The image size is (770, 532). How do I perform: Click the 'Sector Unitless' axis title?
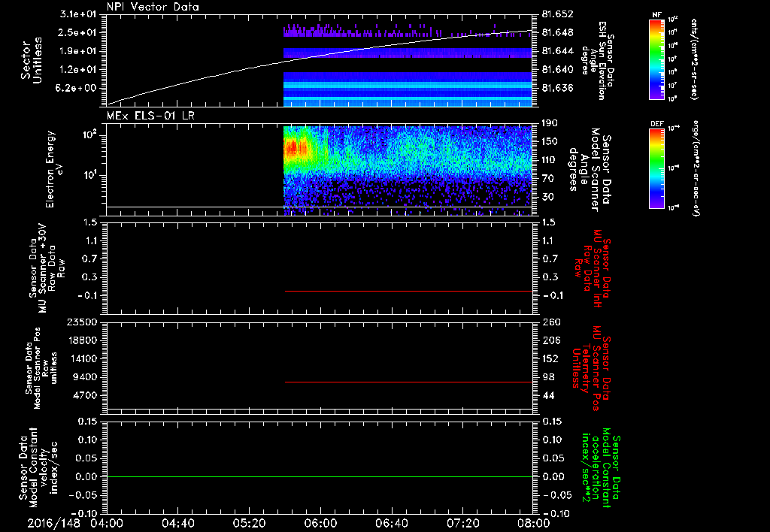pyautogui.click(x=32, y=60)
